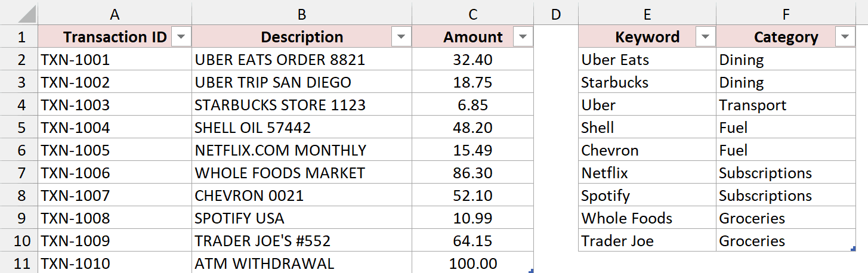This screenshot has width=868, height=273.
Task: Select the amount 18.75 cell
Action: click(473, 82)
